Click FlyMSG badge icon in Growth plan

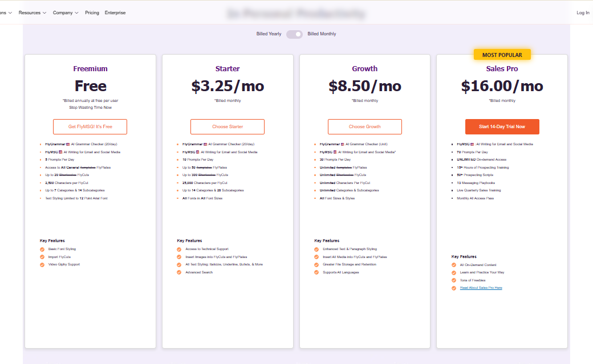[335, 152]
